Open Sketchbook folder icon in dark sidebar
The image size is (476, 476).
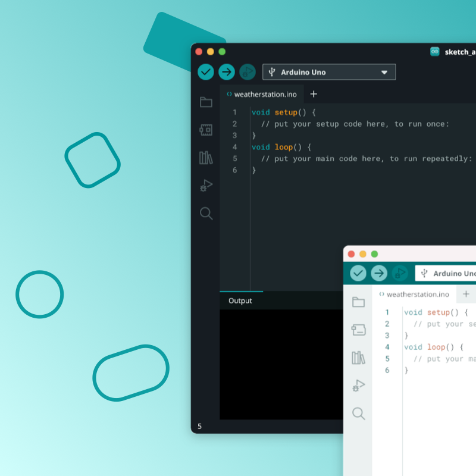206,102
